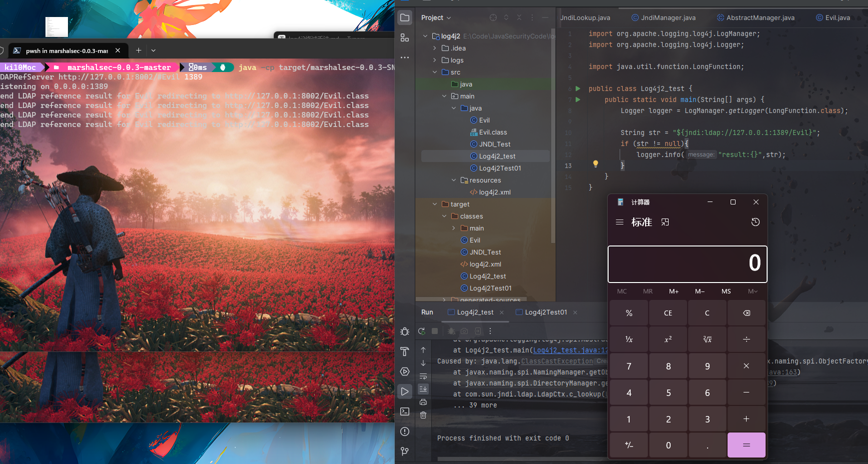Click run gutter arrow beside main method
Screen dimensions: 868x464
(578, 99)
